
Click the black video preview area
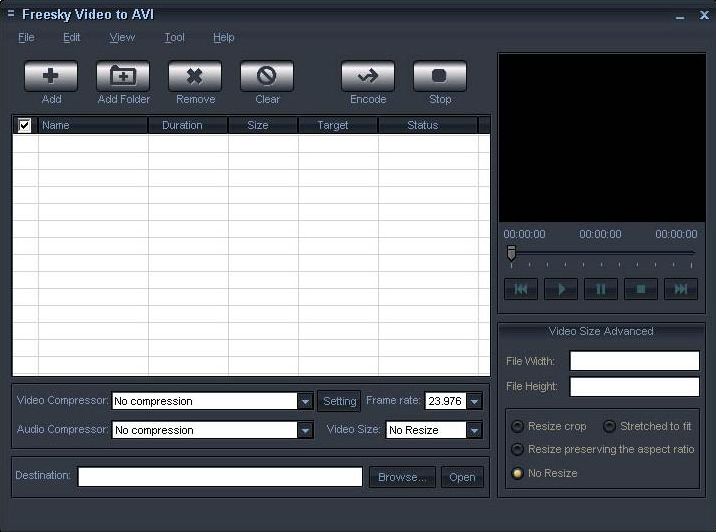602,138
